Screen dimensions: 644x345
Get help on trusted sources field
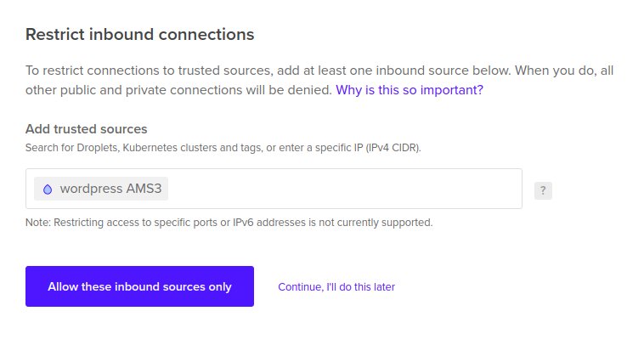543,190
